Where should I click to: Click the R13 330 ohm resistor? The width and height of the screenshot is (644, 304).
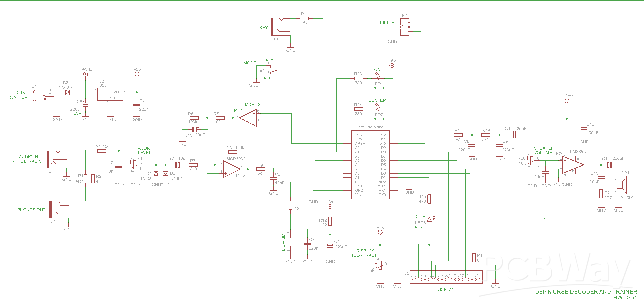click(359, 78)
